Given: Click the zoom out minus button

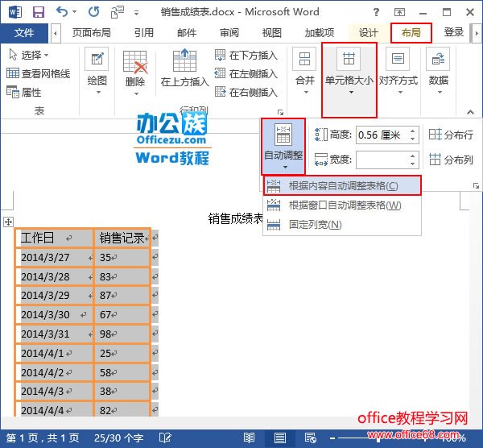Looking at the screenshot, I should 332,438.
